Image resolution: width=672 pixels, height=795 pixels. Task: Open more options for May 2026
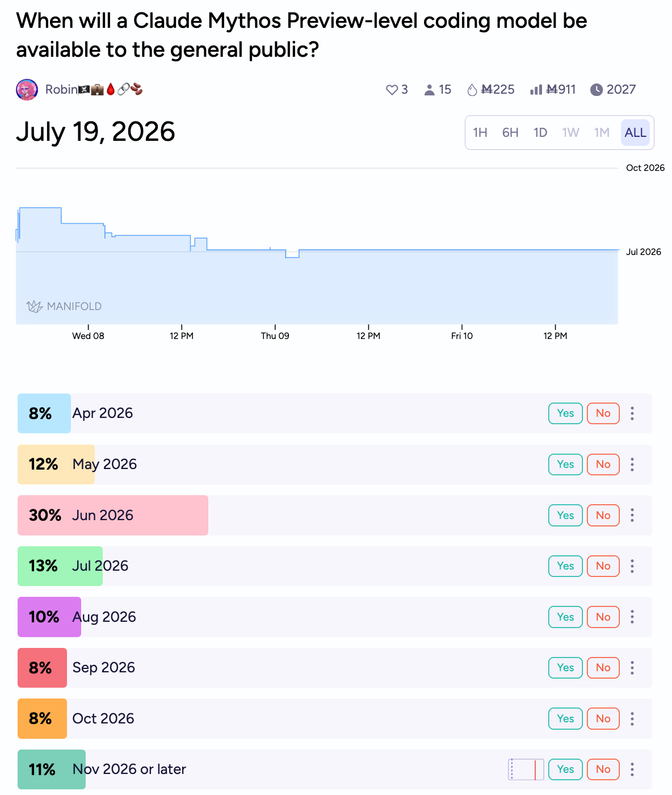click(x=632, y=465)
